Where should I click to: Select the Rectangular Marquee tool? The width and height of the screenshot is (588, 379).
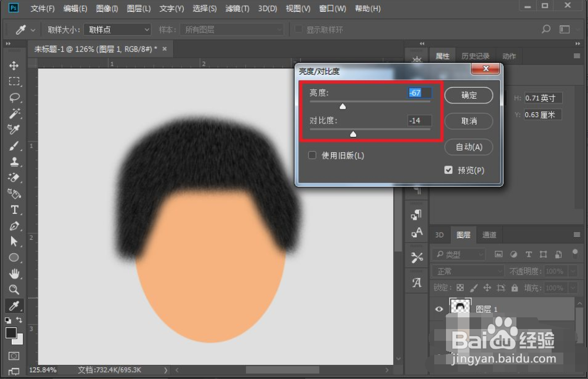point(14,82)
